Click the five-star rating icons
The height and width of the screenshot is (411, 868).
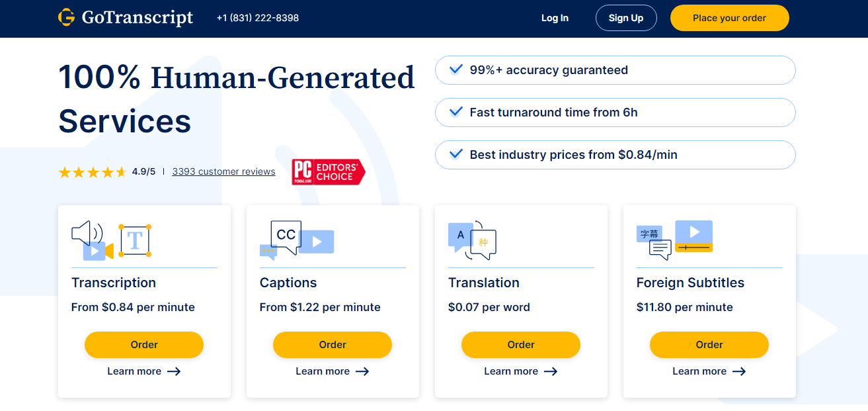(93, 172)
